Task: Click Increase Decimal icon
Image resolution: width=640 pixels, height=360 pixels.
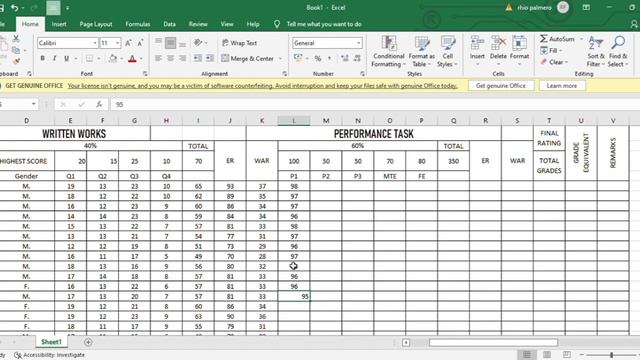Action: pos(344,58)
